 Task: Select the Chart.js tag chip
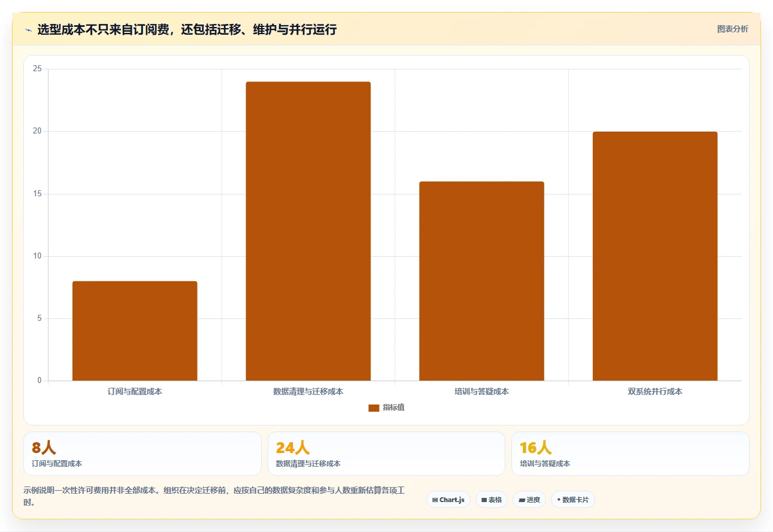click(x=448, y=500)
